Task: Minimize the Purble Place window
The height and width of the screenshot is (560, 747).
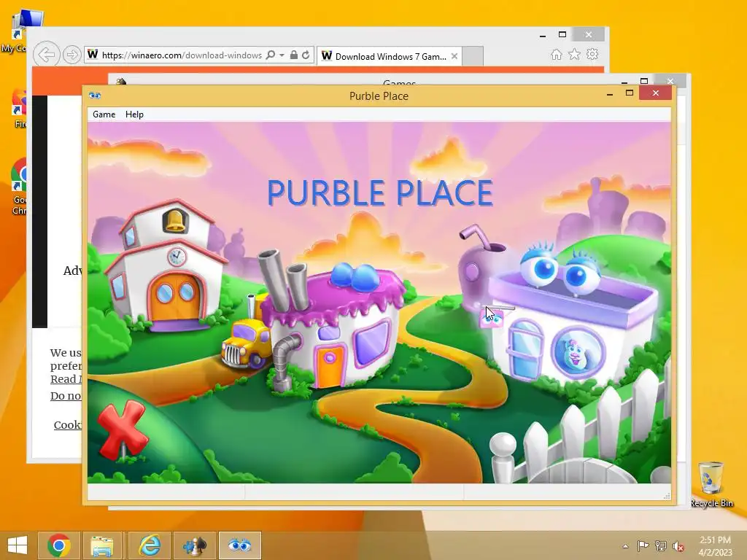Action: tap(609, 95)
